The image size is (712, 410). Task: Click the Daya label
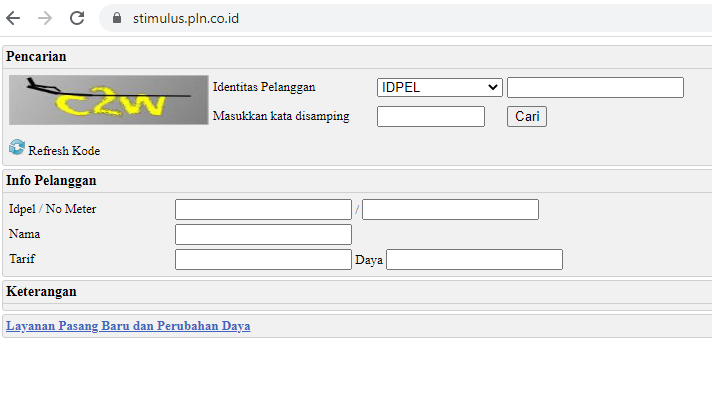tap(369, 260)
